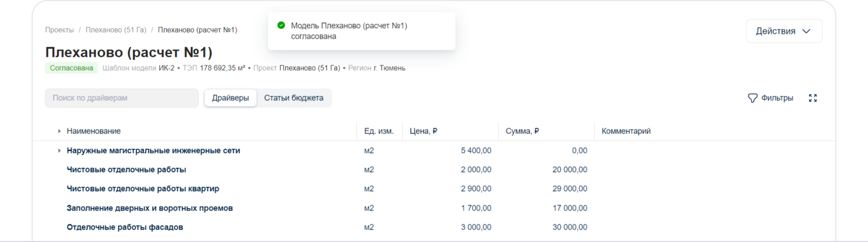Click the Модель Плеханово согласована notification

(x=361, y=31)
